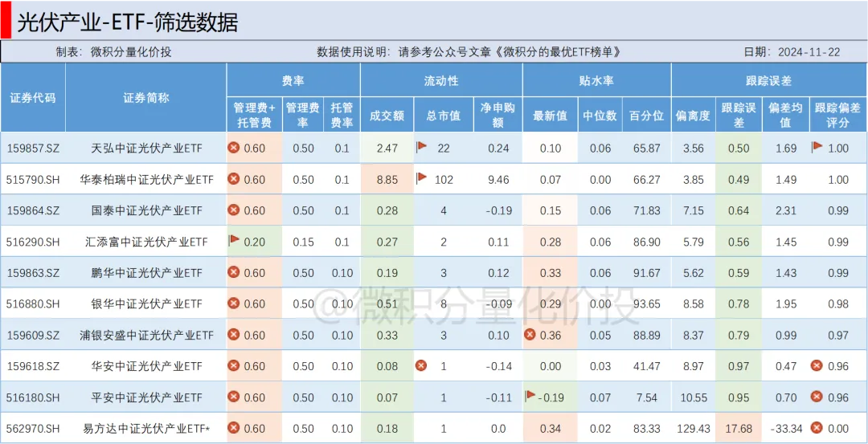The height and width of the screenshot is (444, 868).
Task: Click red X icon beside 0.36 最新值
Action: 530,335
